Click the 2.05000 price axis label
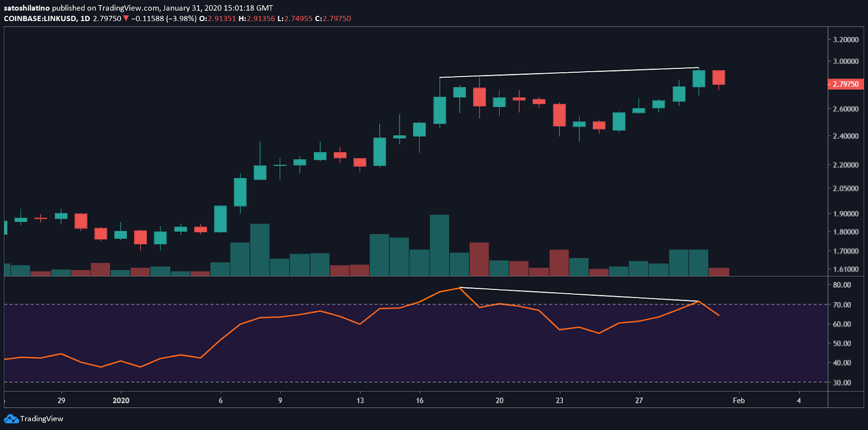Image resolution: width=868 pixels, height=430 pixels. pyautogui.click(x=846, y=188)
